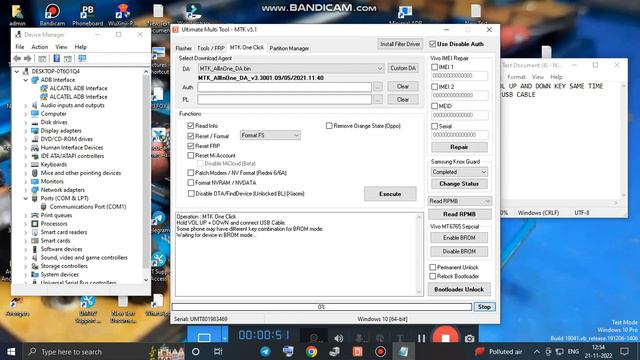Enable the Reset Mi Account checkbox
640x360 pixels.
pos(191,156)
